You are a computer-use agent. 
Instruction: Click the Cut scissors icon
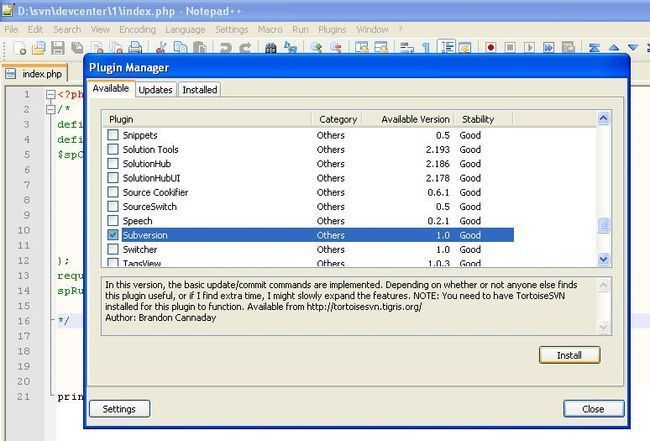[x=161, y=48]
